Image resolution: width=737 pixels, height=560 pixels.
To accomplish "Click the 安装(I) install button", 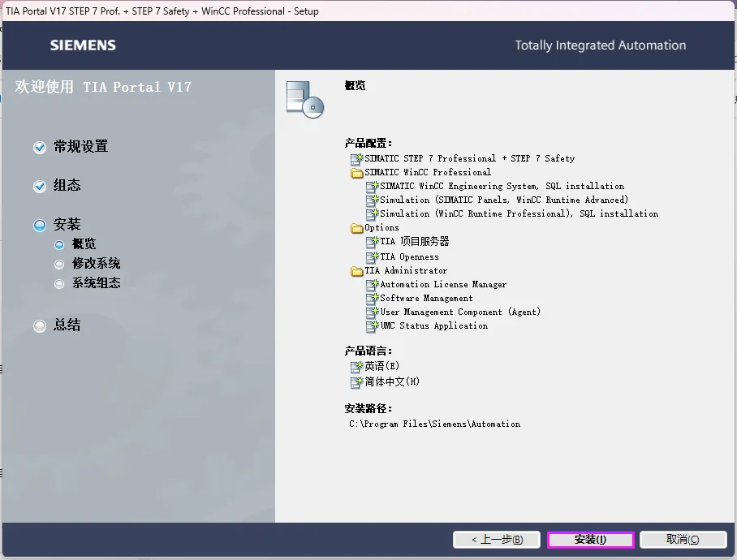I will [591, 540].
